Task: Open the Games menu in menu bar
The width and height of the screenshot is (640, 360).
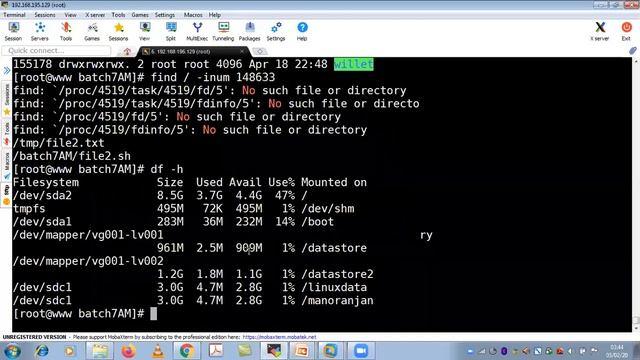Action: [140, 15]
